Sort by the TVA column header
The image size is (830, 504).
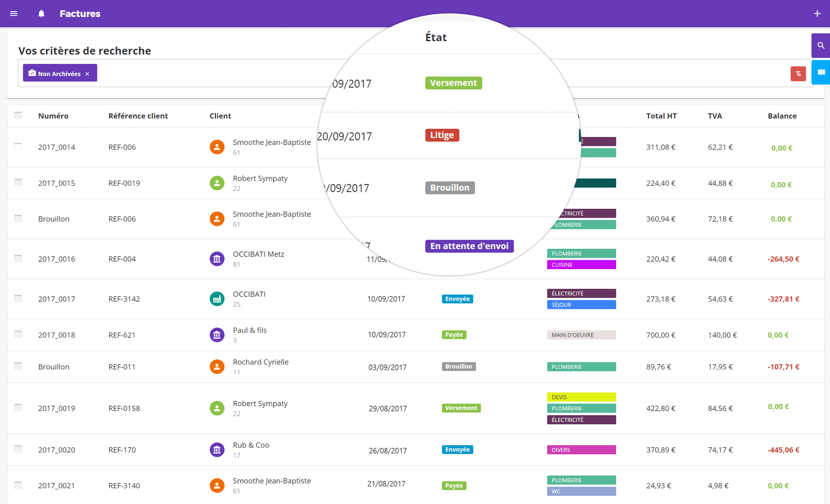(x=715, y=116)
